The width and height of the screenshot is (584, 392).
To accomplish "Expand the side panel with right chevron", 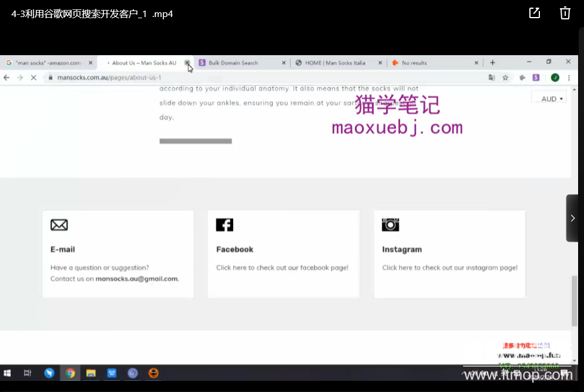I will tap(573, 218).
